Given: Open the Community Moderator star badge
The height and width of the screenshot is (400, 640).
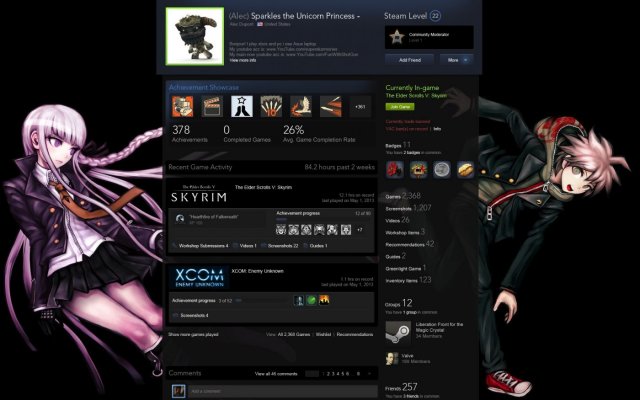Looking at the screenshot, I should [396, 37].
